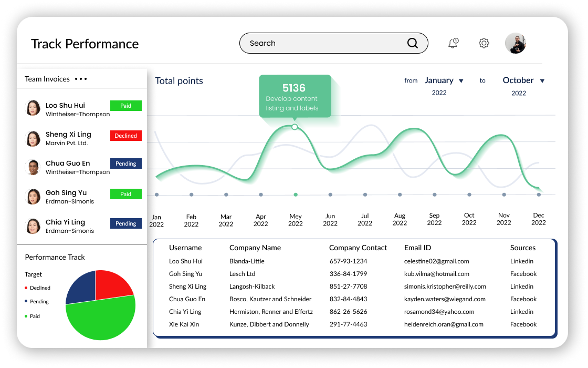The width and height of the screenshot is (588, 368).
Task: Click green Paid slice of pie chart
Action: (101, 319)
